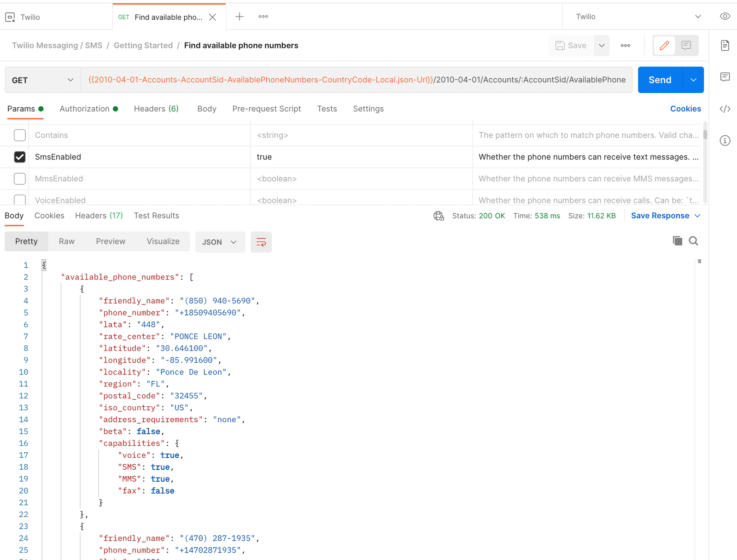
Task: Open the JSON format dropdown
Action: point(220,242)
